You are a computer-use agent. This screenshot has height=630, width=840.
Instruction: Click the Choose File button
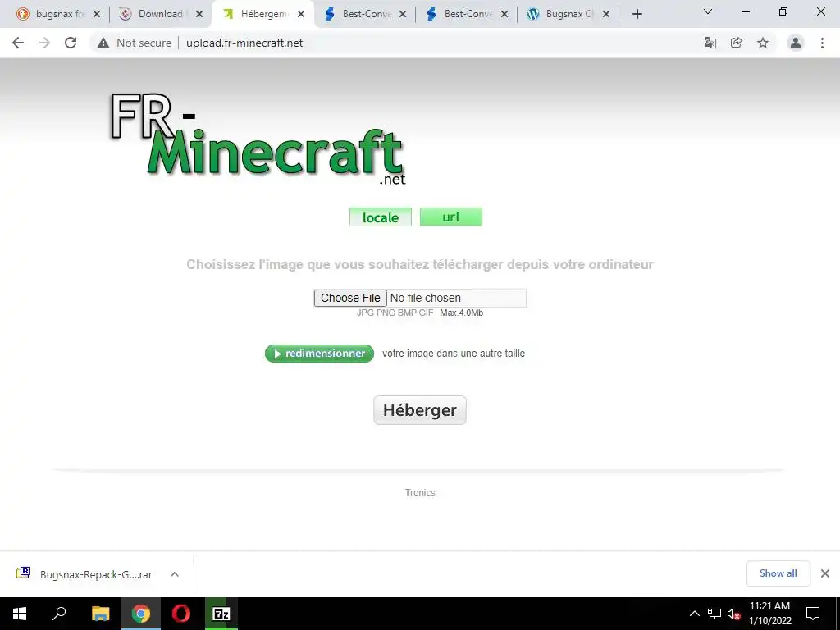[350, 298]
